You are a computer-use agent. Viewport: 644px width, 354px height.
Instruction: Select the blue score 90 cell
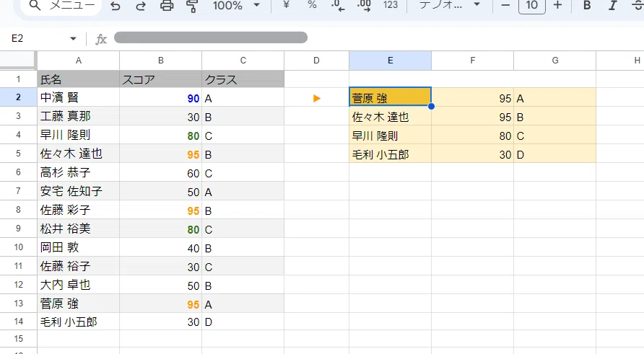[160, 97]
